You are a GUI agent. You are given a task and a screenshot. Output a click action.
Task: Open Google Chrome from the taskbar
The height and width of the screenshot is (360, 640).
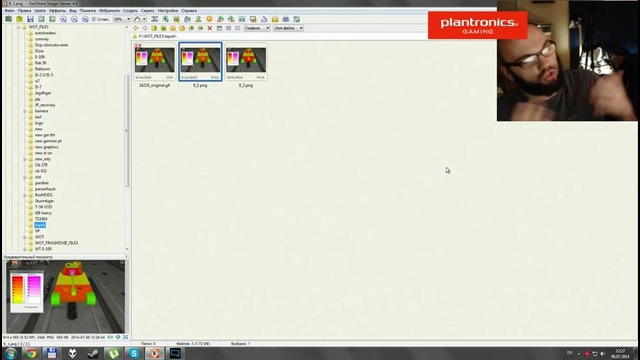(31, 353)
